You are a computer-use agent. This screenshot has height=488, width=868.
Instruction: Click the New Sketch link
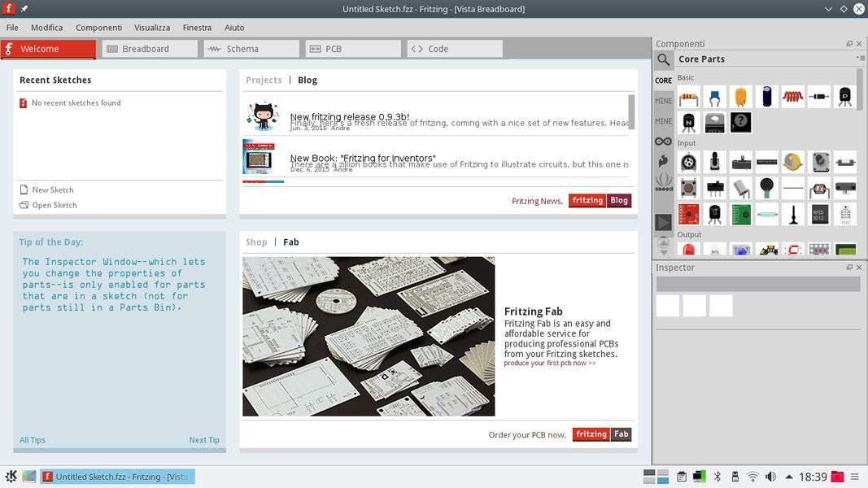(53, 190)
